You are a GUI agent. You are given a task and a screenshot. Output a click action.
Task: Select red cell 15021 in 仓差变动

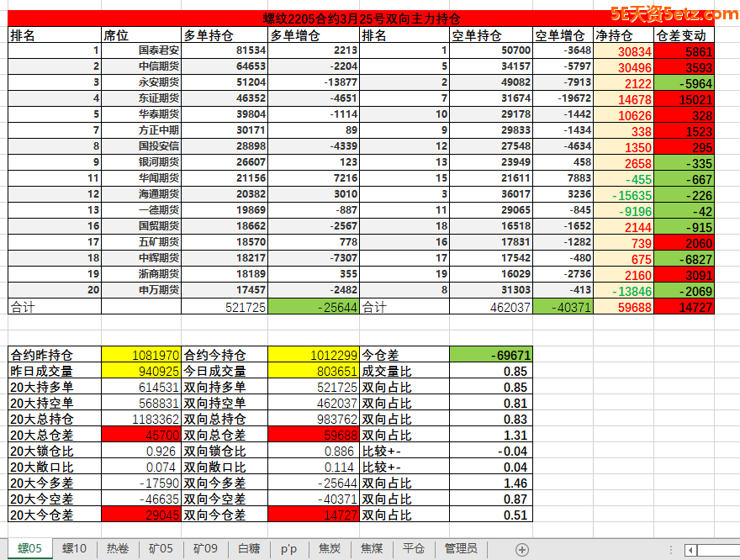[684, 99]
